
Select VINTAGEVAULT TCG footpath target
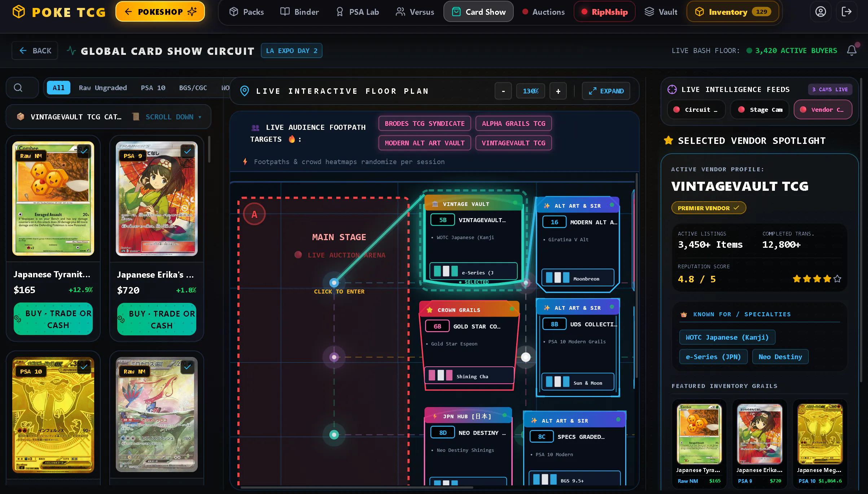tap(513, 143)
